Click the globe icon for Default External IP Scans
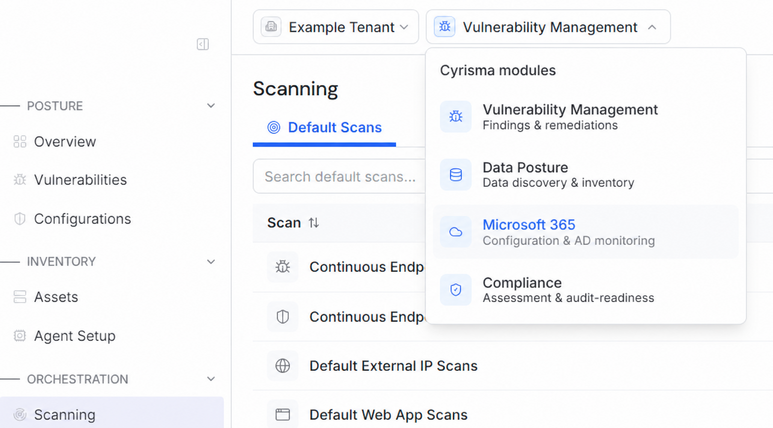 (x=282, y=366)
